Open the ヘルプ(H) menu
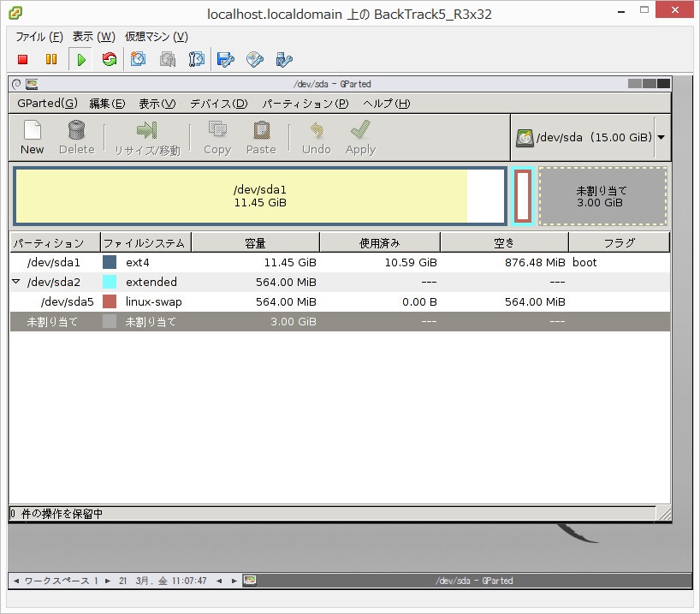Screen dimensions: 700x614 click(387, 104)
